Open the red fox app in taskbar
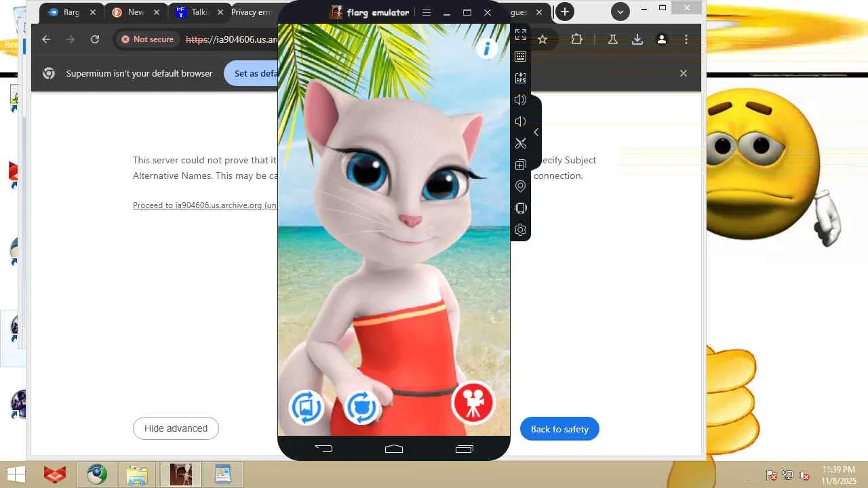This screenshot has width=868, height=488. coord(55,475)
